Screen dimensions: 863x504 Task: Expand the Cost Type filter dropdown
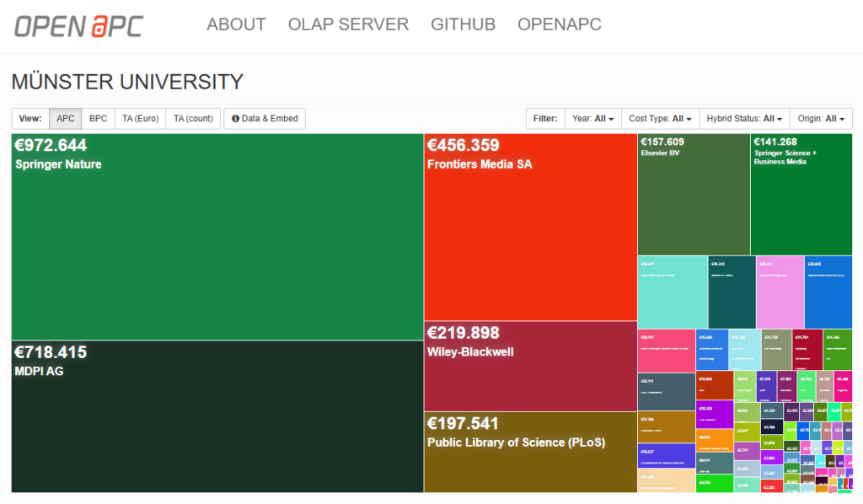660,118
